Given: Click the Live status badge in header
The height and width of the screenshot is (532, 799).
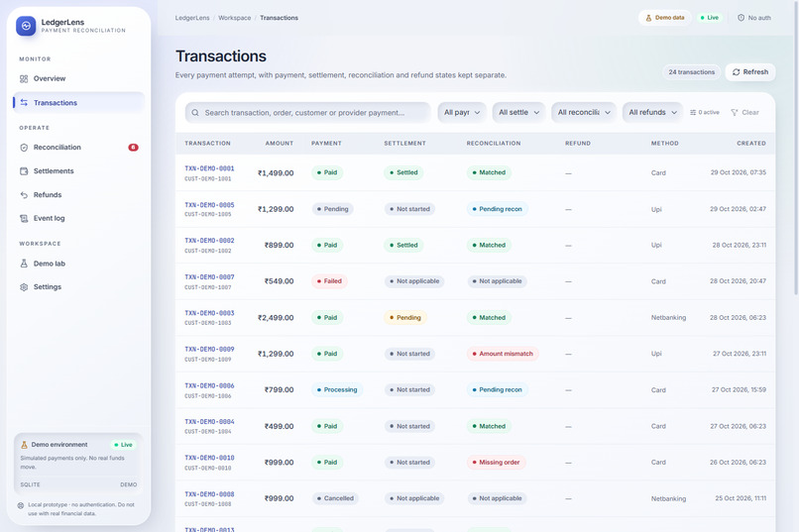Looking at the screenshot, I should point(709,18).
